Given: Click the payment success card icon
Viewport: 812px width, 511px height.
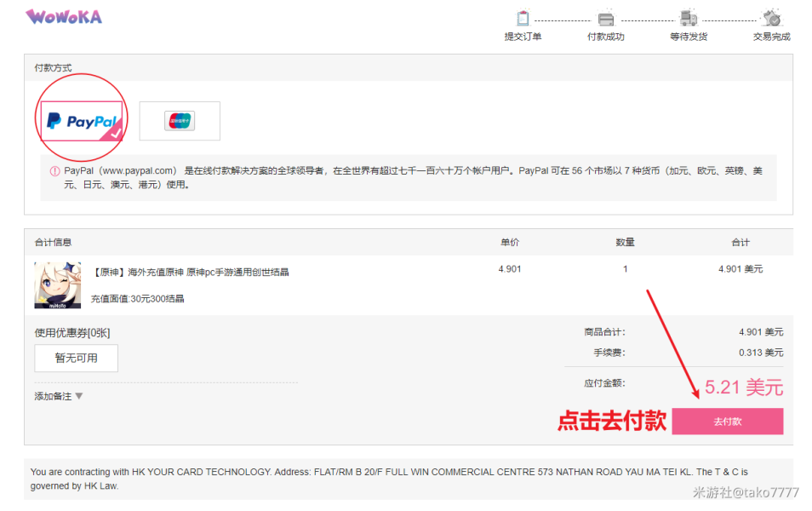Looking at the screenshot, I should (x=606, y=20).
